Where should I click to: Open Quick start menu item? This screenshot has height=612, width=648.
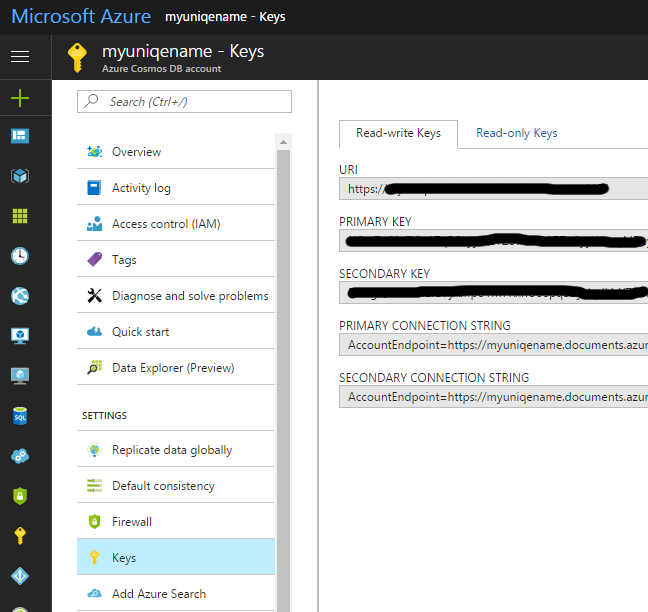tap(176, 331)
